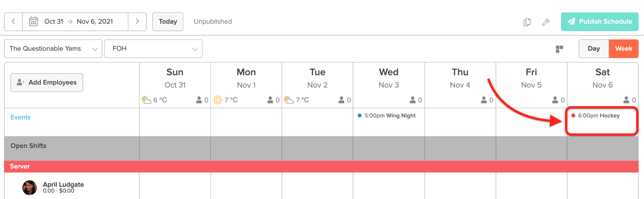The width and height of the screenshot is (644, 199).
Task: Click the Add Employees person icon
Action: coord(20,82)
